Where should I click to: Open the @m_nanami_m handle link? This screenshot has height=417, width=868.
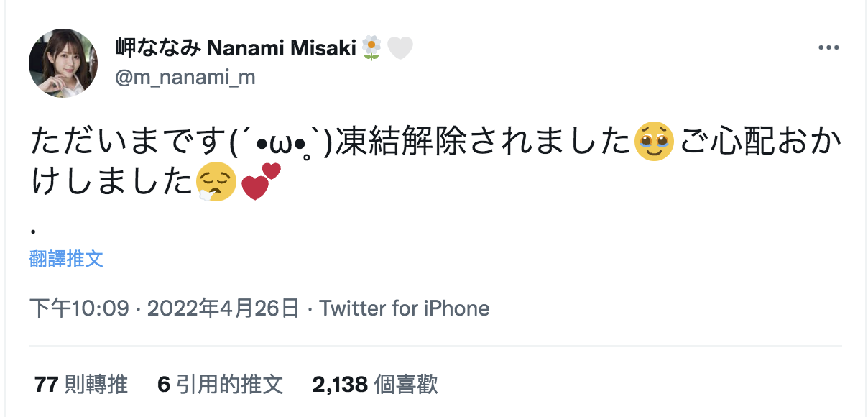point(185,77)
